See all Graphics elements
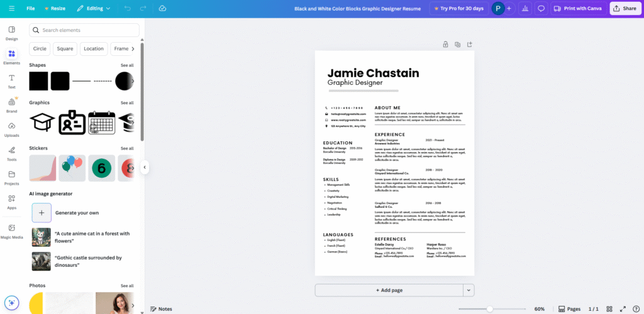The height and width of the screenshot is (314, 644). tap(127, 102)
